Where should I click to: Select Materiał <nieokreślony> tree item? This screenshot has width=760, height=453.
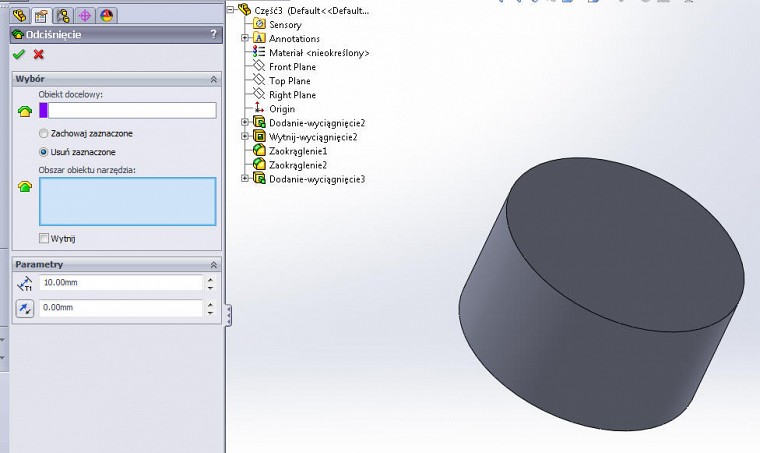pos(319,53)
